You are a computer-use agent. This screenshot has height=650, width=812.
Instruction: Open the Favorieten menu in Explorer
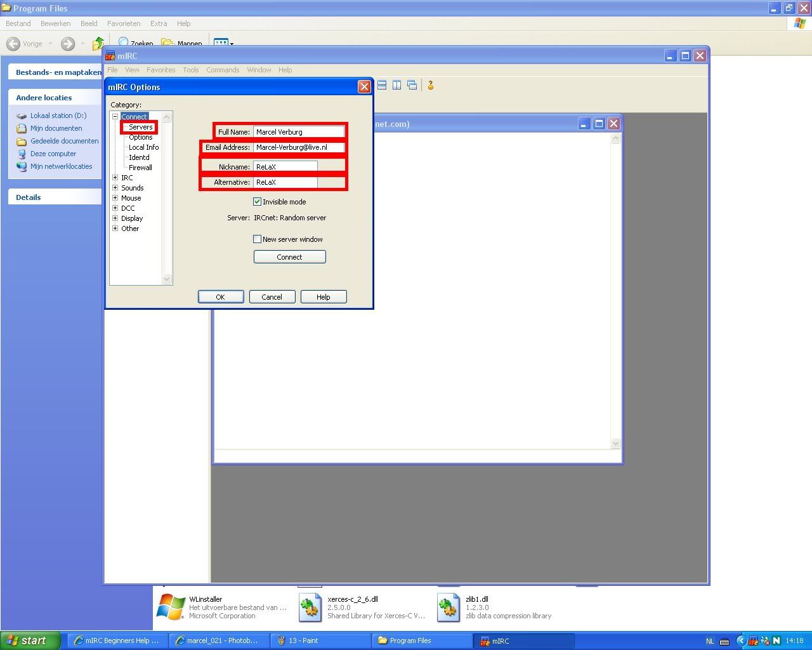click(x=124, y=23)
